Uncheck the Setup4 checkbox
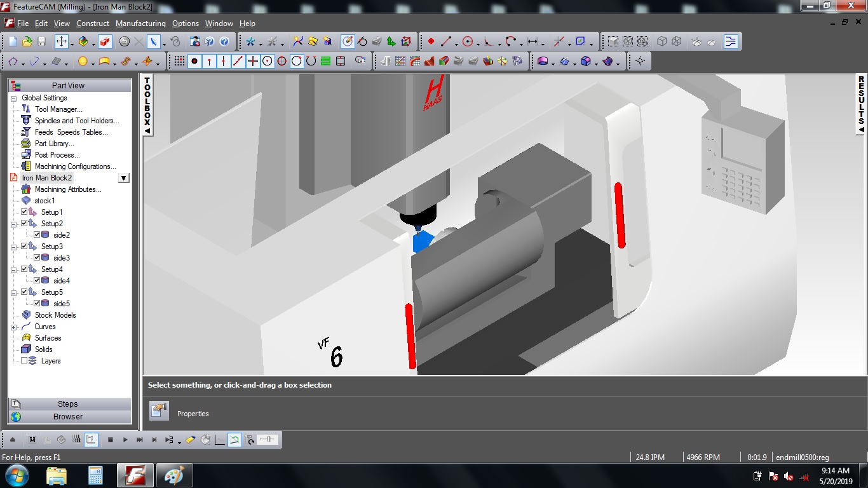 click(25, 269)
